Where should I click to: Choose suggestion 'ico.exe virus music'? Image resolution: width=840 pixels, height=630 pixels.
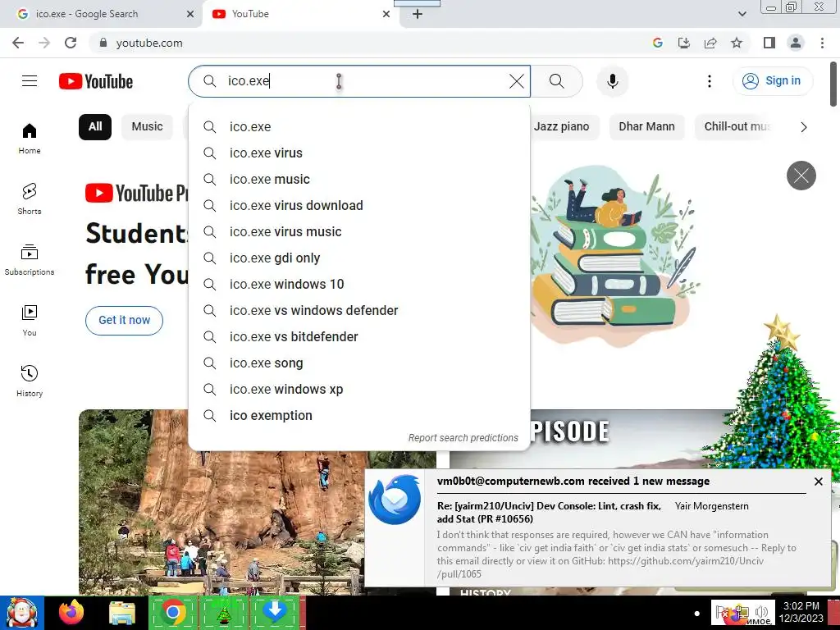(x=359, y=232)
